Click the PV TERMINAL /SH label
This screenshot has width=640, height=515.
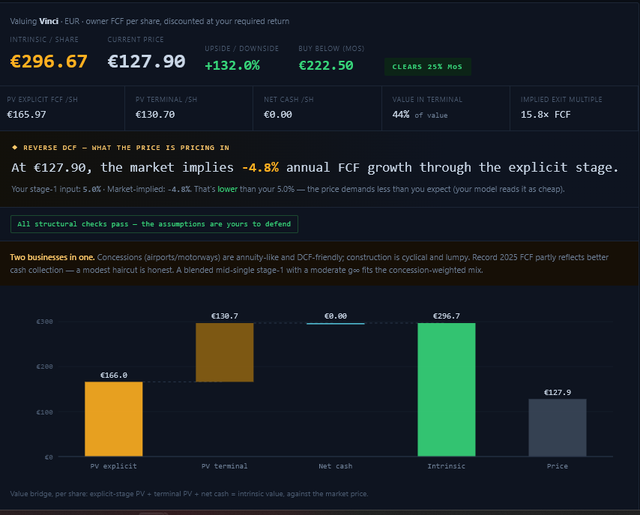[x=166, y=100]
